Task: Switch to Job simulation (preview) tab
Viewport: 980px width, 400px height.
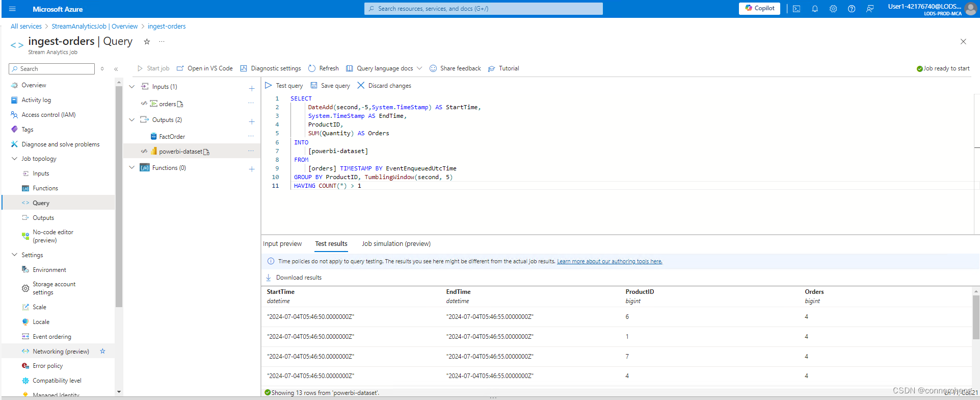Action: 396,244
